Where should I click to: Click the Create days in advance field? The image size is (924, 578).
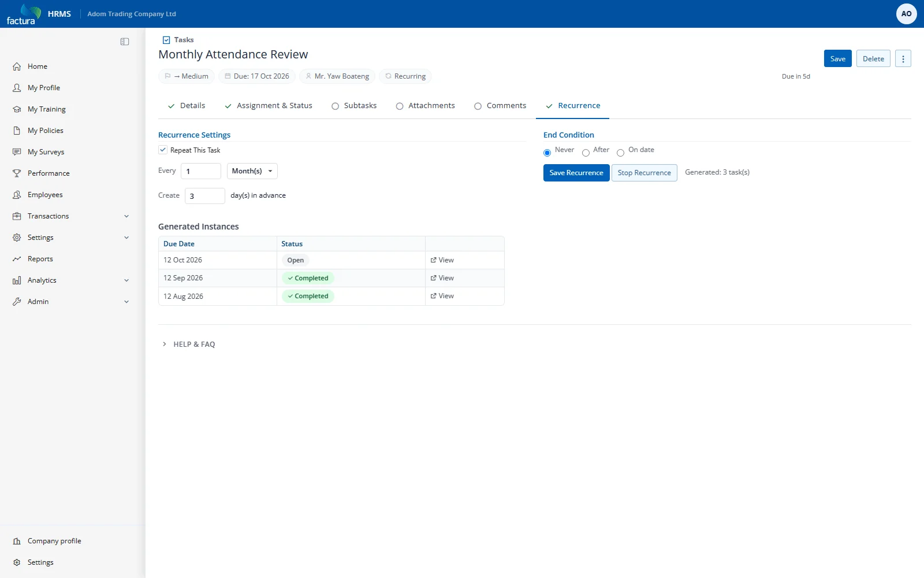(x=205, y=196)
